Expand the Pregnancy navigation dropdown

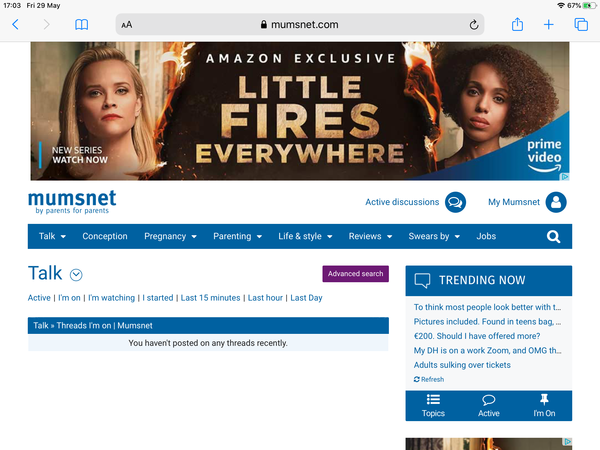(170, 237)
